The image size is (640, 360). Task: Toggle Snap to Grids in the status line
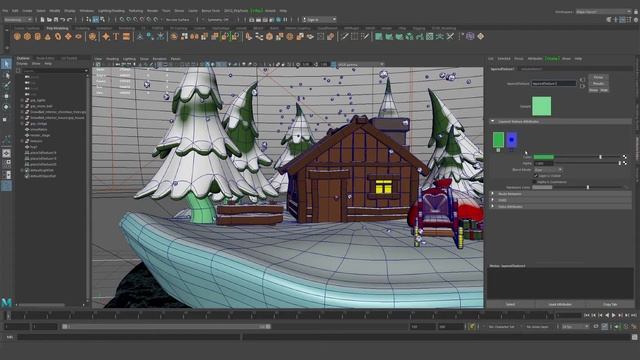(122, 19)
